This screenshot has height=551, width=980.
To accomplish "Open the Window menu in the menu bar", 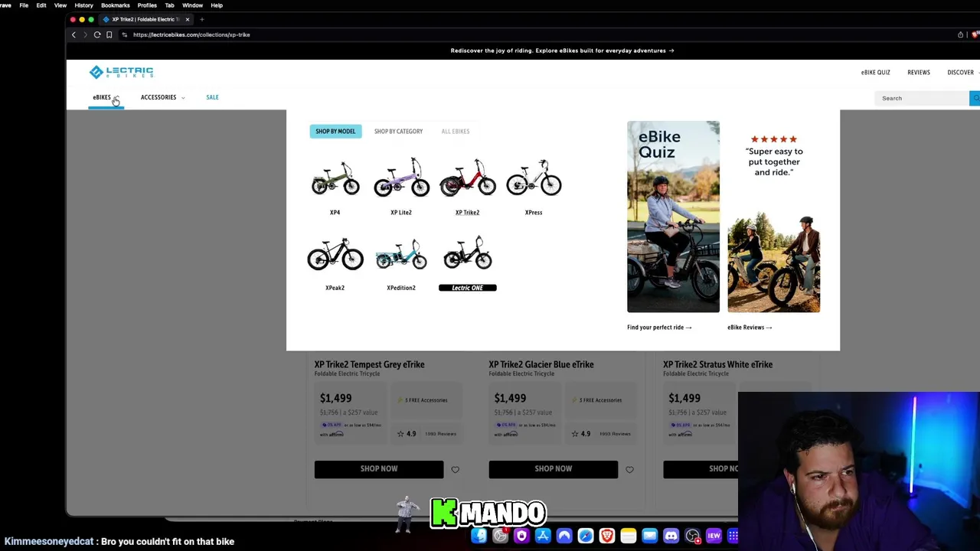I will 192,5.
